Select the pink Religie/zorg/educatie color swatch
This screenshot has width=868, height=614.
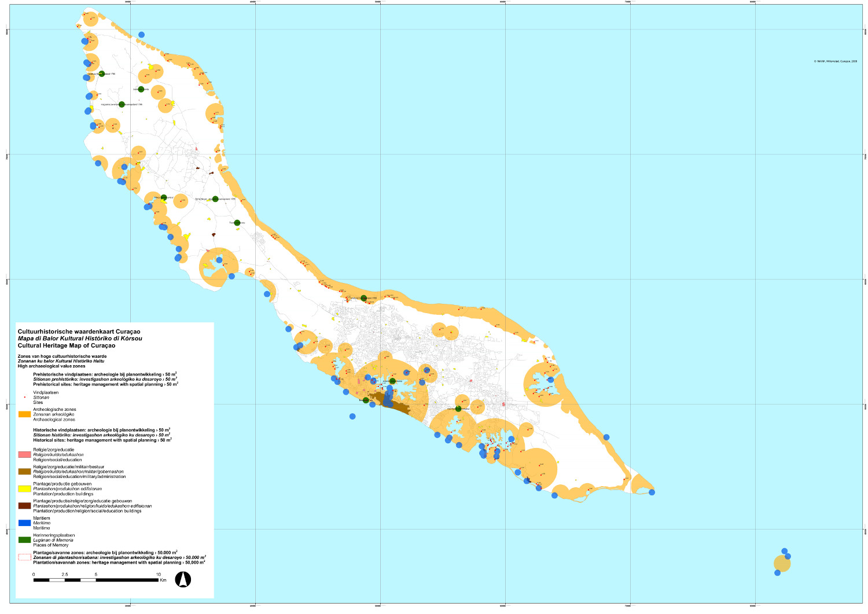(23, 454)
